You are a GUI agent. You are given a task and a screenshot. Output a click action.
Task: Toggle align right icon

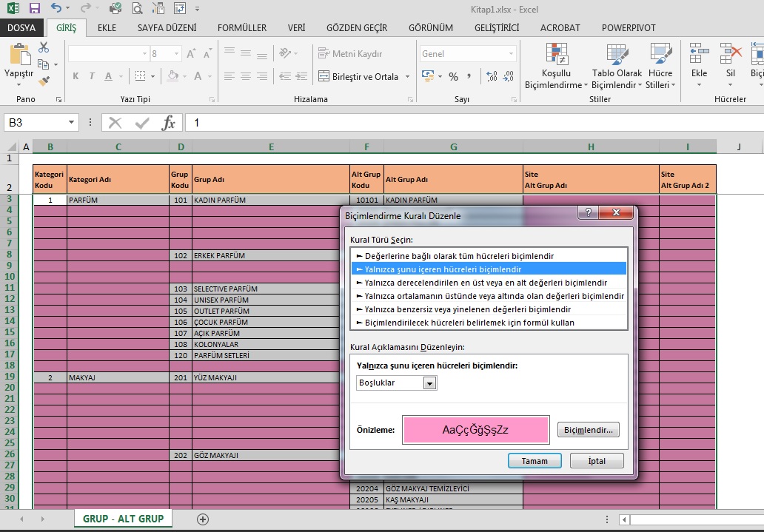point(261,76)
